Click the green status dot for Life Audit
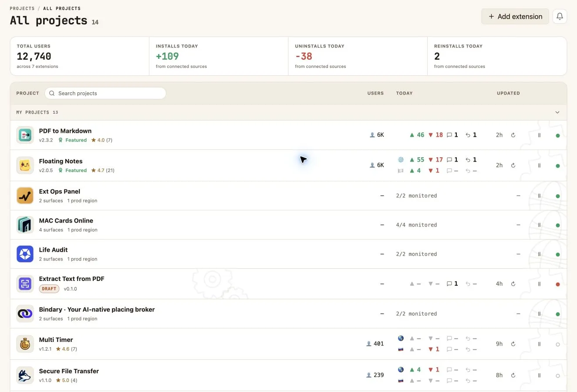The image size is (577, 392). (x=558, y=254)
